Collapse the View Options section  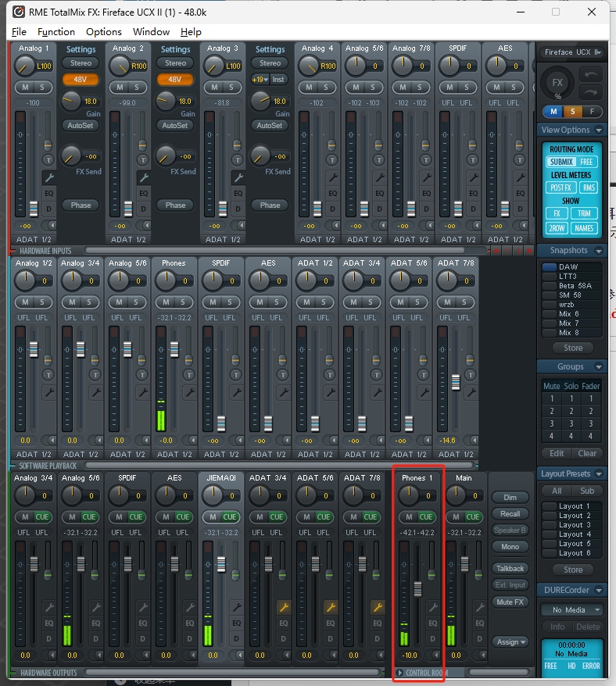click(x=599, y=130)
